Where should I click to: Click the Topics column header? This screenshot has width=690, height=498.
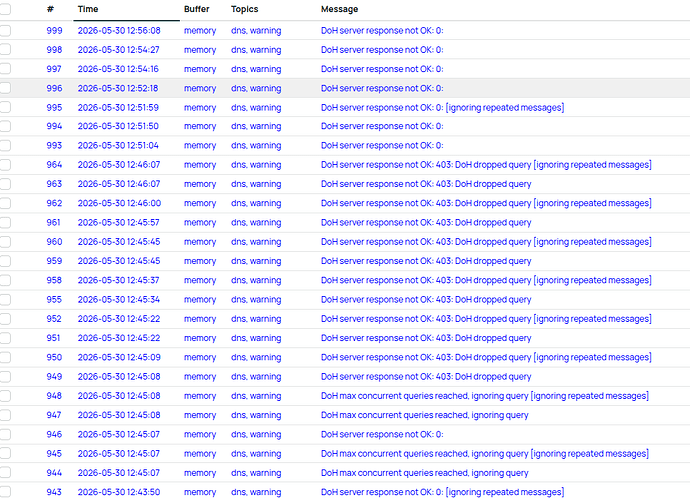click(x=245, y=9)
